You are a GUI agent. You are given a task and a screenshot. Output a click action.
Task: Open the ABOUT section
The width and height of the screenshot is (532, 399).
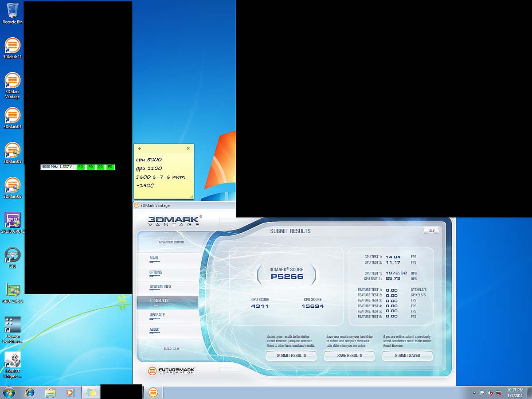pyautogui.click(x=155, y=329)
